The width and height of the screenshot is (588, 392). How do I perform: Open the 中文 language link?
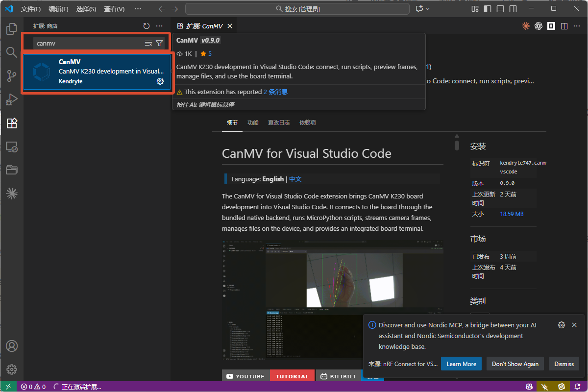pos(295,179)
